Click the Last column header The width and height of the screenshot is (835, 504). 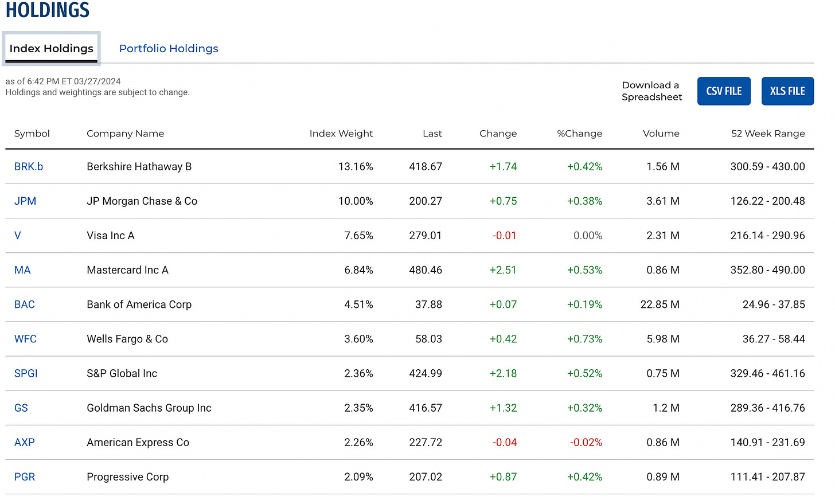(432, 134)
